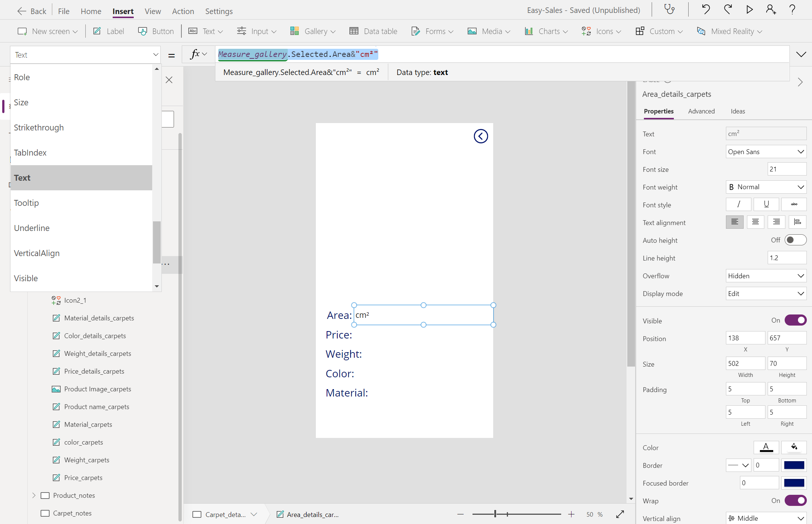
Task: Select center text alignment icon
Action: 755,222
